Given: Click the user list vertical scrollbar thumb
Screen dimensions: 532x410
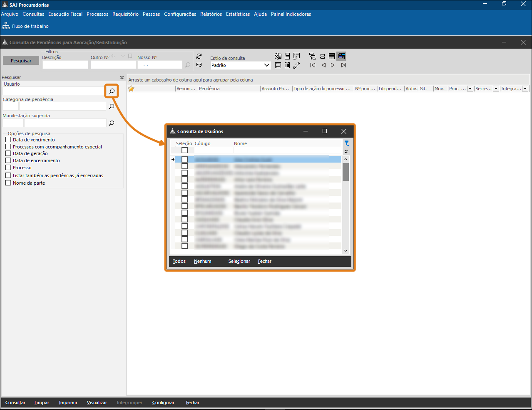Looking at the screenshot, I should point(346,172).
